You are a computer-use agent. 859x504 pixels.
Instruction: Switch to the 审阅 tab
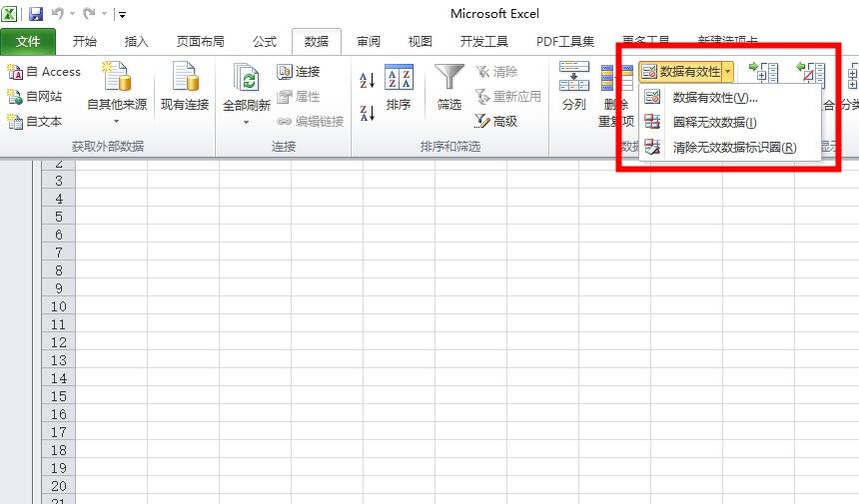(x=369, y=42)
